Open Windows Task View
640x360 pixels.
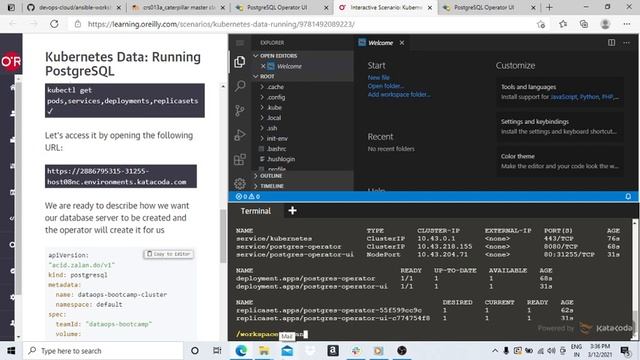pos(217,351)
